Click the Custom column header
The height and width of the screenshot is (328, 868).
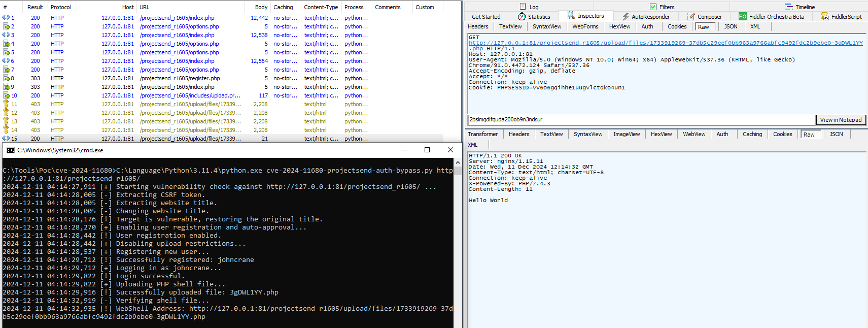425,7
